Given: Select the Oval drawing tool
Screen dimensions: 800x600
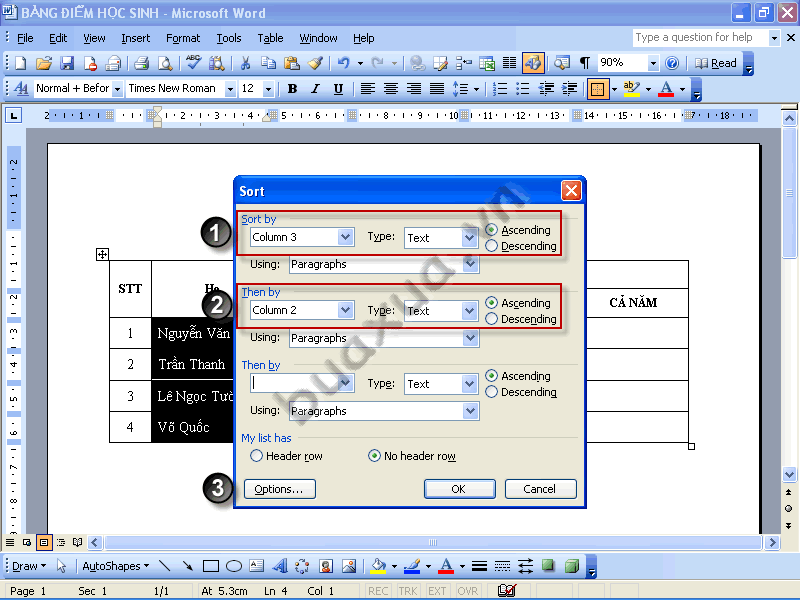Looking at the screenshot, I should pos(234,566).
